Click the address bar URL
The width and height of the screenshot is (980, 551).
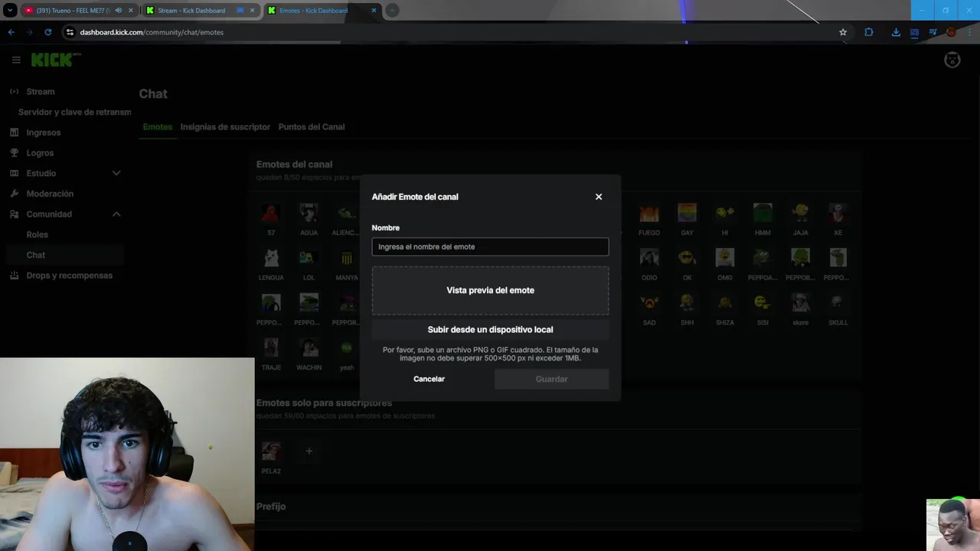(x=152, y=32)
